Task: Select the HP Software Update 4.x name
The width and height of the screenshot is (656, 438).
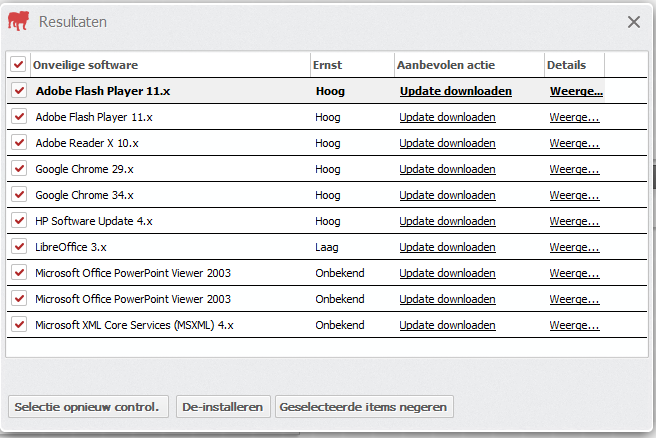Action: pos(94,221)
